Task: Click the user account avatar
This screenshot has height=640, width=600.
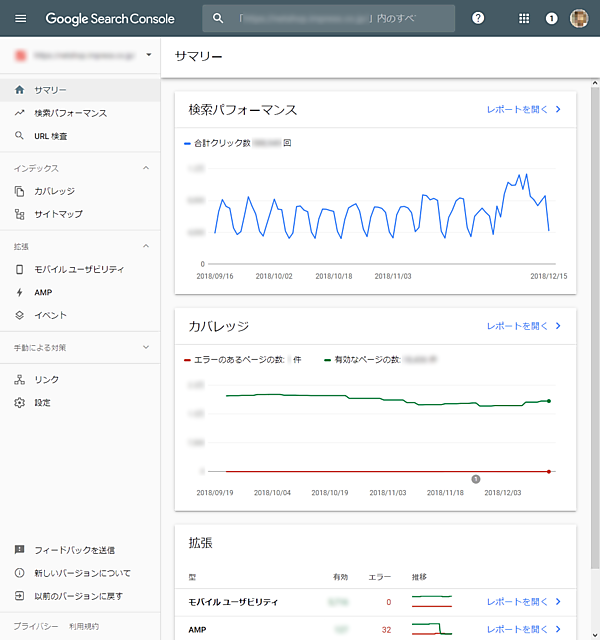Action: click(579, 18)
